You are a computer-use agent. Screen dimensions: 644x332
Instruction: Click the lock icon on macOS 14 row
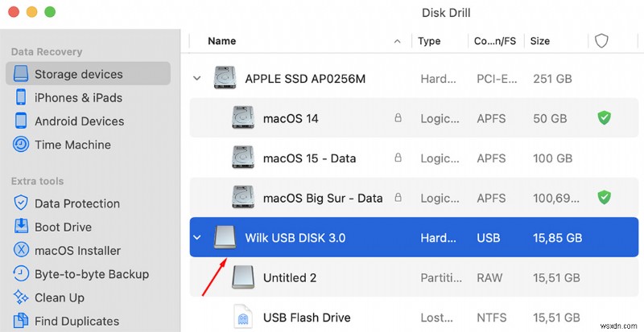[x=398, y=118]
